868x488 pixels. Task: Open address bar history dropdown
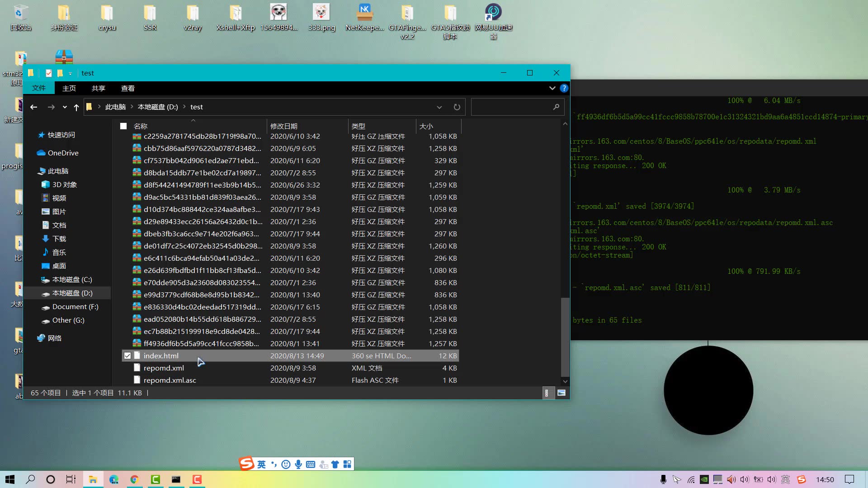click(x=439, y=107)
